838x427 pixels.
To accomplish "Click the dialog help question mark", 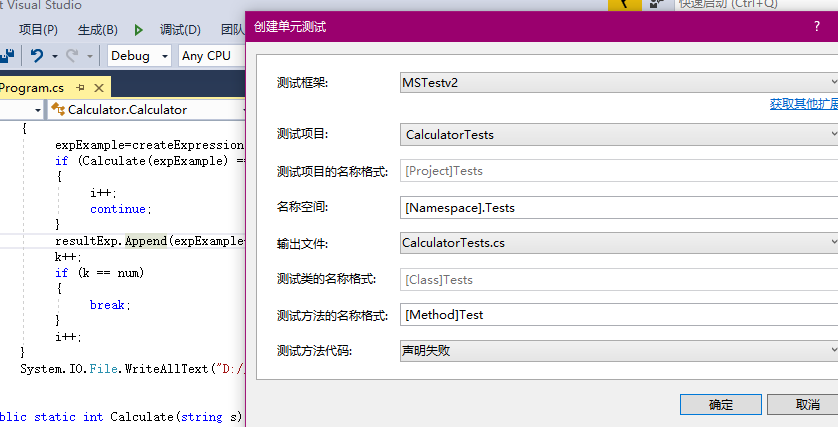I will (x=816, y=27).
